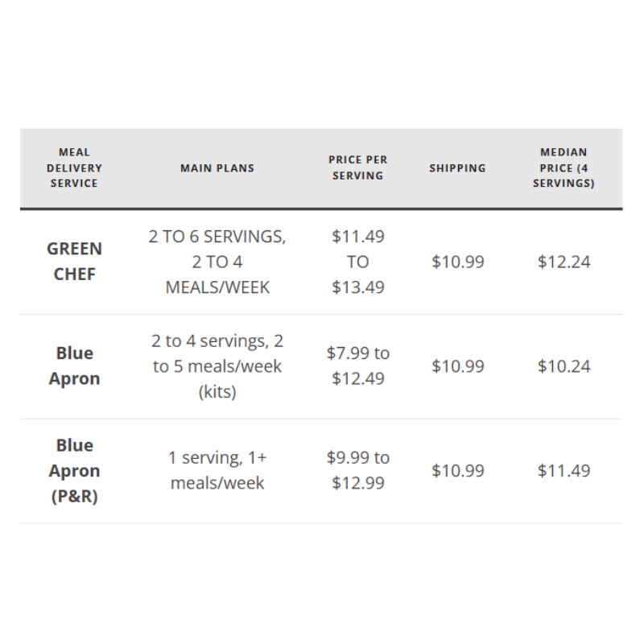The width and height of the screenshot is (644, 644).
Task: Click the Price Per Serving header
Action: (357, 168)
